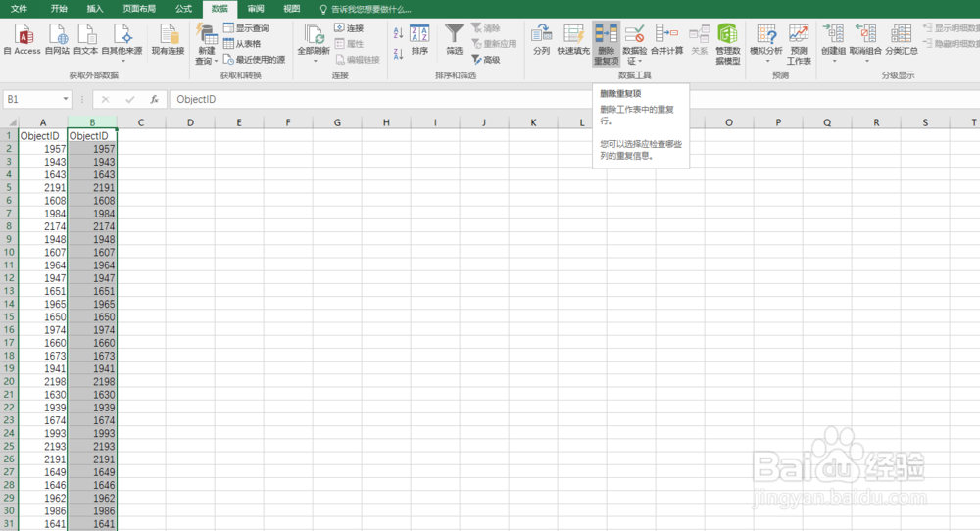Click Connections (连接) in ribbon

pos(349,28)
